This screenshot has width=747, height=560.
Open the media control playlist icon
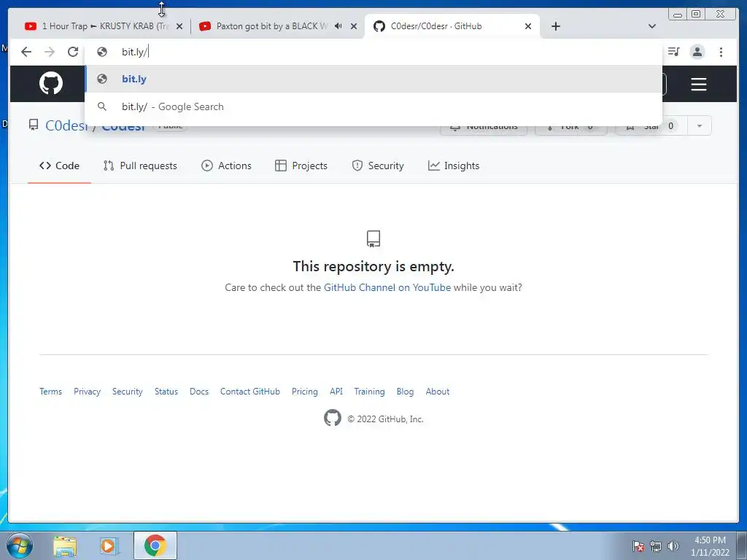(x=673, y=52)
